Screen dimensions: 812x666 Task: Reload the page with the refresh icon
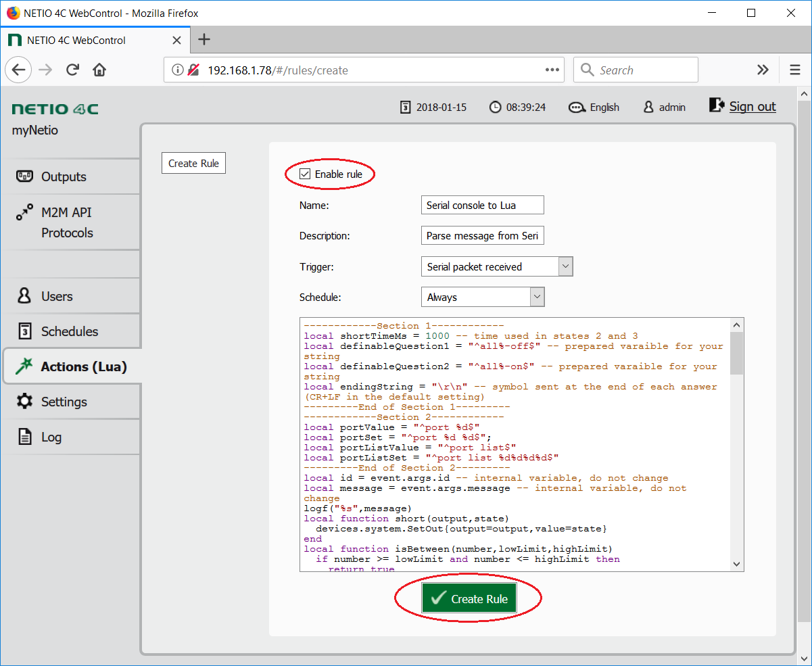click(x=73, y=70)
